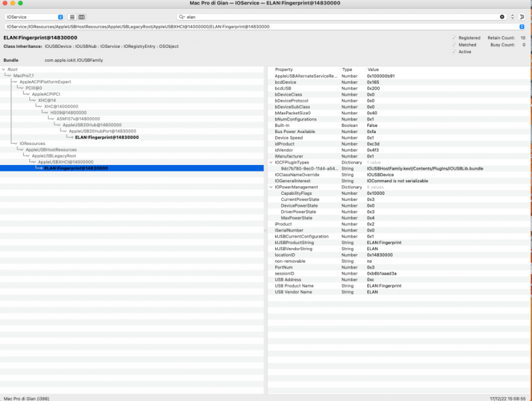Toggle the Matched checkbox
The image size is (532, 401).
pos(454,45)
